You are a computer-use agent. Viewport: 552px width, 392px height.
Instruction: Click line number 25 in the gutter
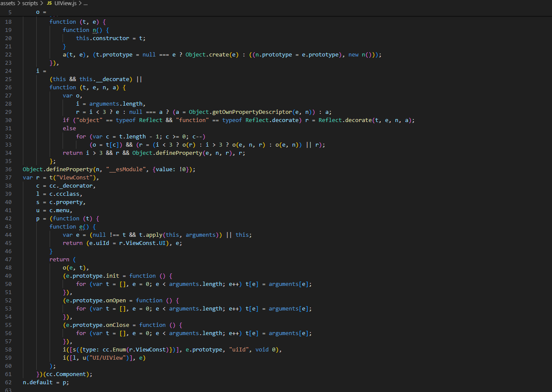click(9, 79)
